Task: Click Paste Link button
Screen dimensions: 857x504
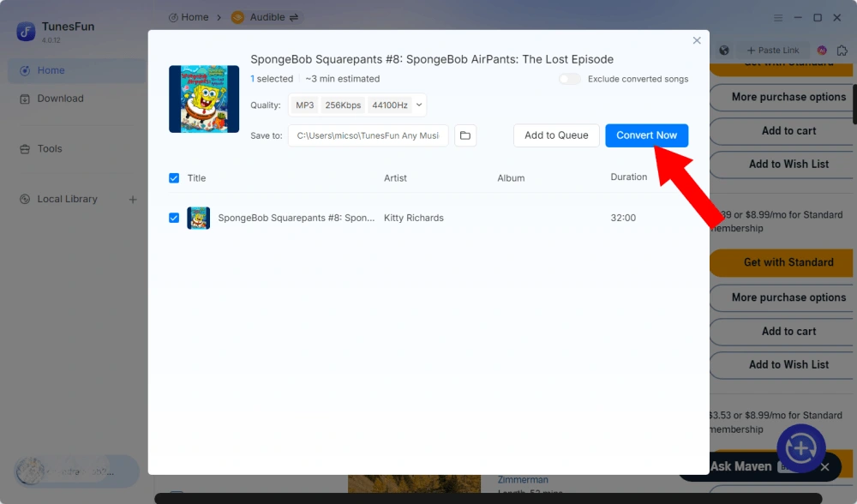Action: pos(773,51)
